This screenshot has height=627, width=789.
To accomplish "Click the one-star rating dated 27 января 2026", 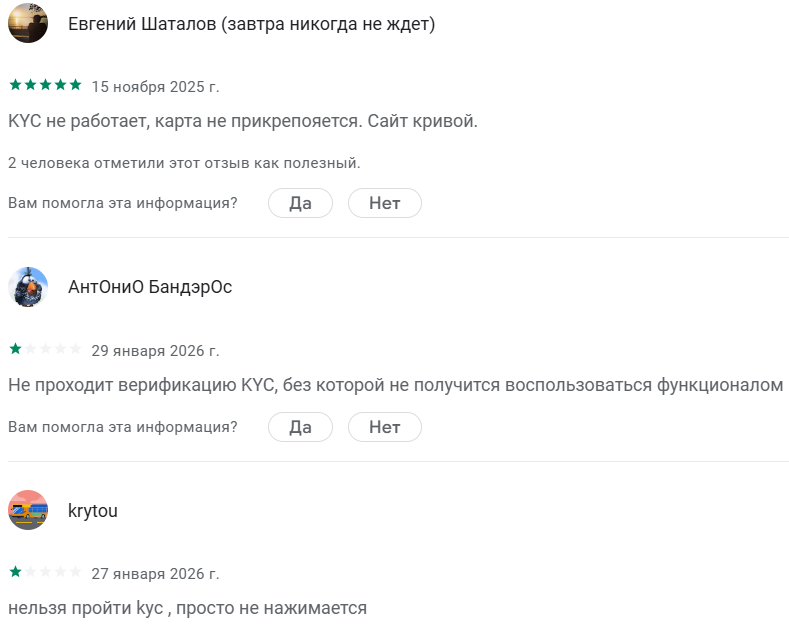I will point(45,572).
